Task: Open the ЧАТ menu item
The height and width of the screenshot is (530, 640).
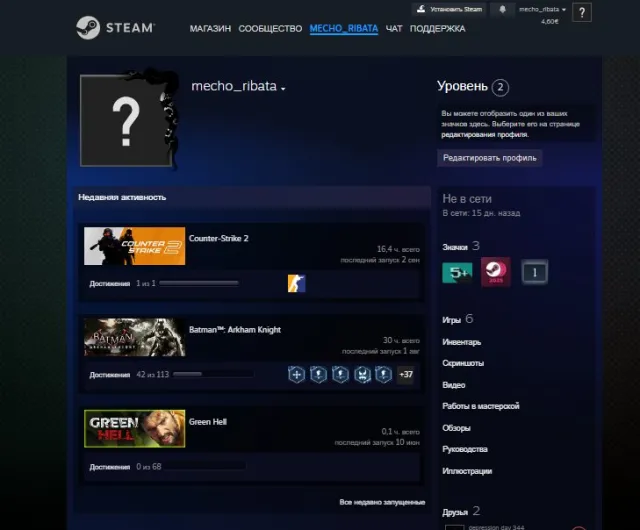Action: (394, 29)
